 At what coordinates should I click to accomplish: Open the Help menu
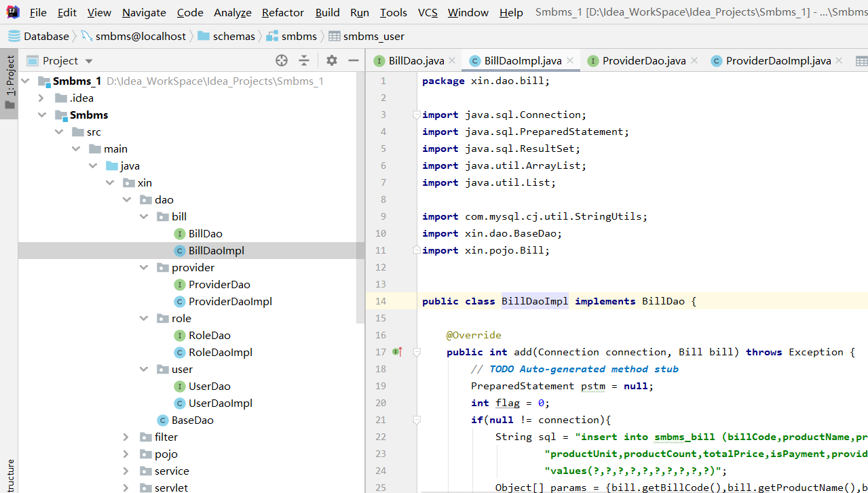(x=511, y=12)
